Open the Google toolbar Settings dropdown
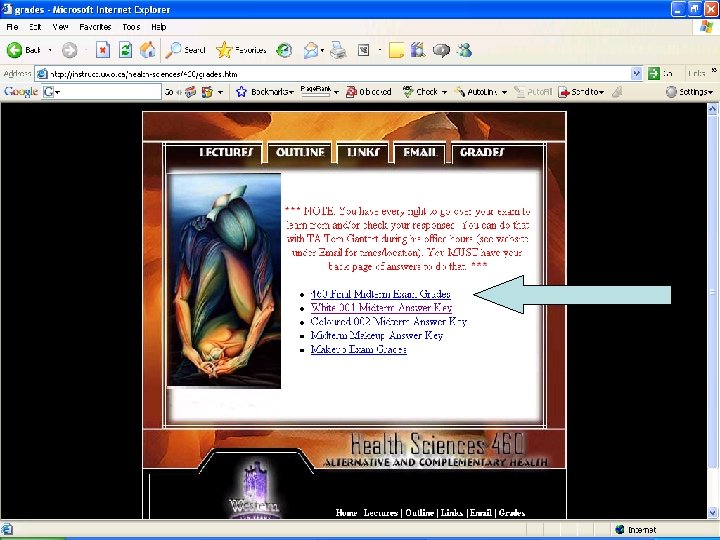Viewport: 720px width, 540px height. 690,92
